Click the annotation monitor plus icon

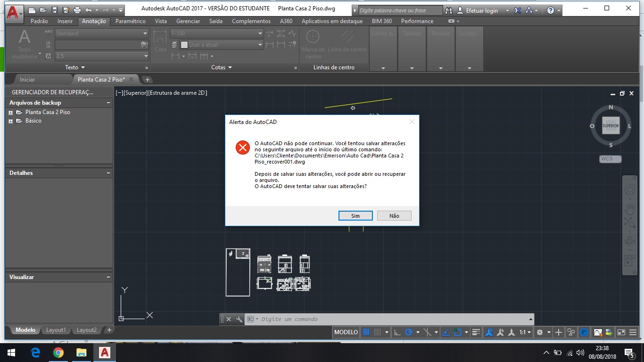click(x=559, y=332)
